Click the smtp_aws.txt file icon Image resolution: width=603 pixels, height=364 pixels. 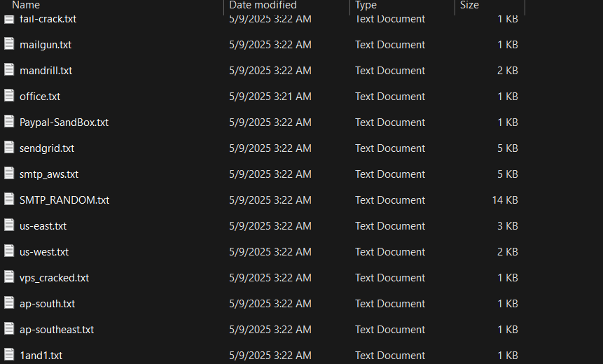[9, 174]
